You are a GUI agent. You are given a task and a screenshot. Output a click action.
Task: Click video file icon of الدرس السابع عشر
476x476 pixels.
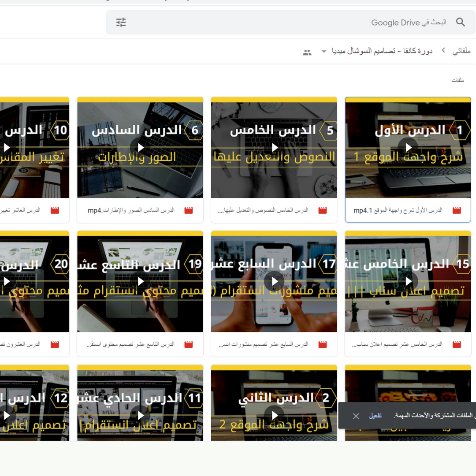(323, 345)
